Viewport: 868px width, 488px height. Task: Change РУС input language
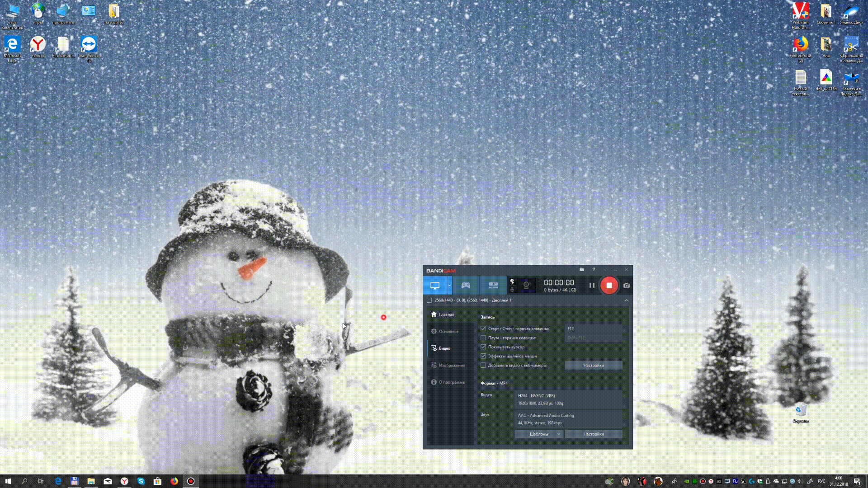pos(821,481)
